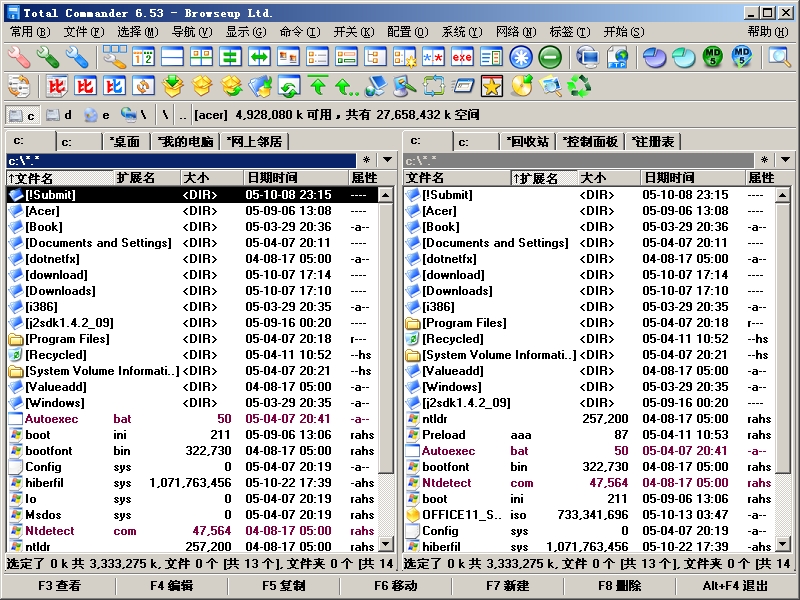Open the 帮助 menu

768,32
